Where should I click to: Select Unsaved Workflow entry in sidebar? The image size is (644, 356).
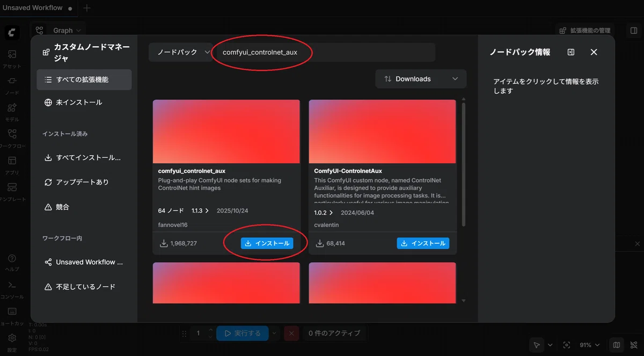pyautogui.click(x=84, y=262)
